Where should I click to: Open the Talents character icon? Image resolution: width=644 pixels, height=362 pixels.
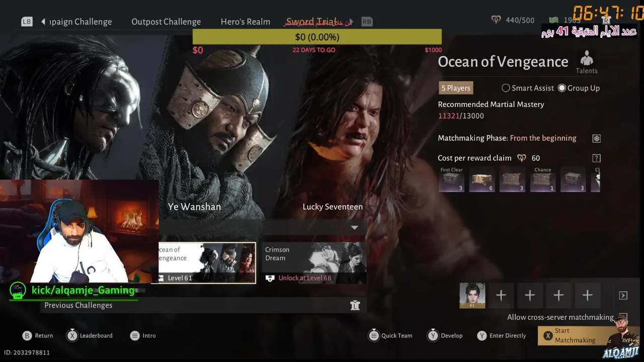click(x=587, y=62)
